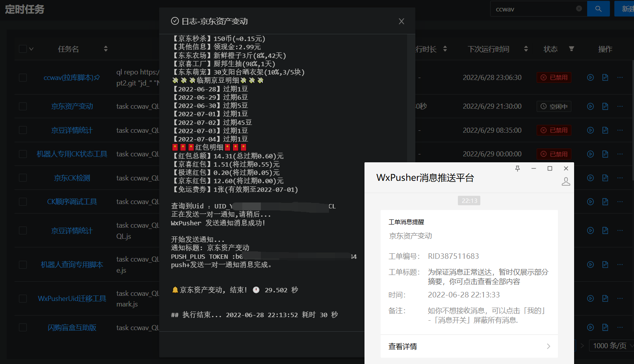Open log for ccwav(拉库脚本) task

(605, 78)
